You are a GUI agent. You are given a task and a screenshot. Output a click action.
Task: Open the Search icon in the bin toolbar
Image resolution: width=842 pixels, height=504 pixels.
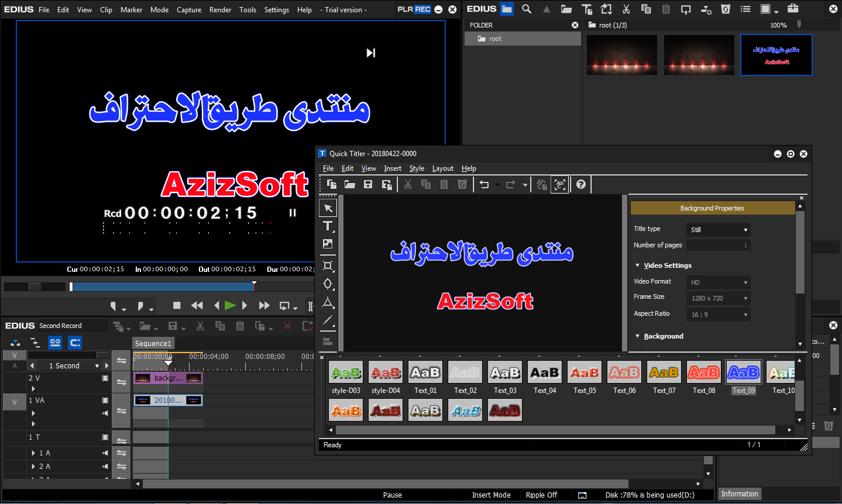coord(527,9)
